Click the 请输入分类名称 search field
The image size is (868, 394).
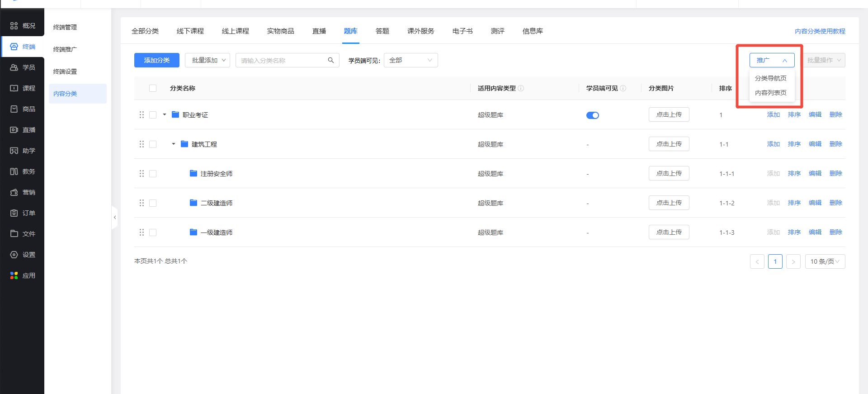pos(280,60)
